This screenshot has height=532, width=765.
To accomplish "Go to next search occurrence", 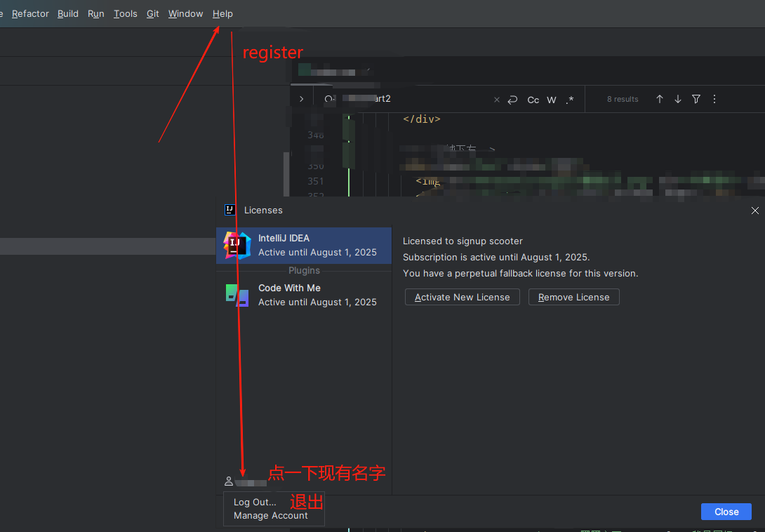I will (x=678, y=99).
